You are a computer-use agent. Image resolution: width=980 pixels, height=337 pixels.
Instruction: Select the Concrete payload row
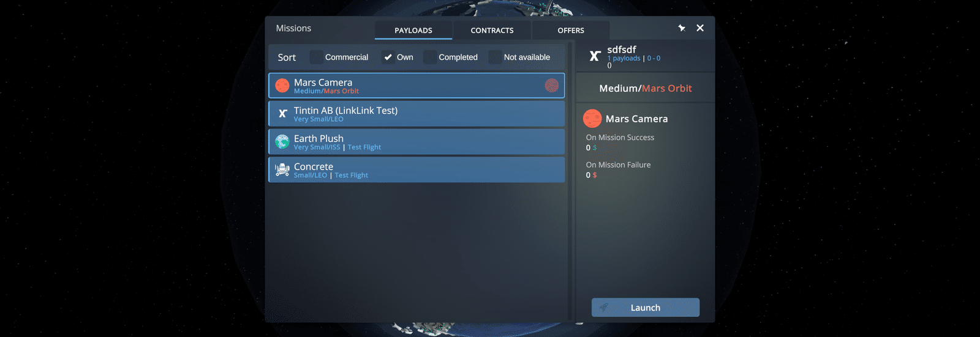[x=417, y=169]
